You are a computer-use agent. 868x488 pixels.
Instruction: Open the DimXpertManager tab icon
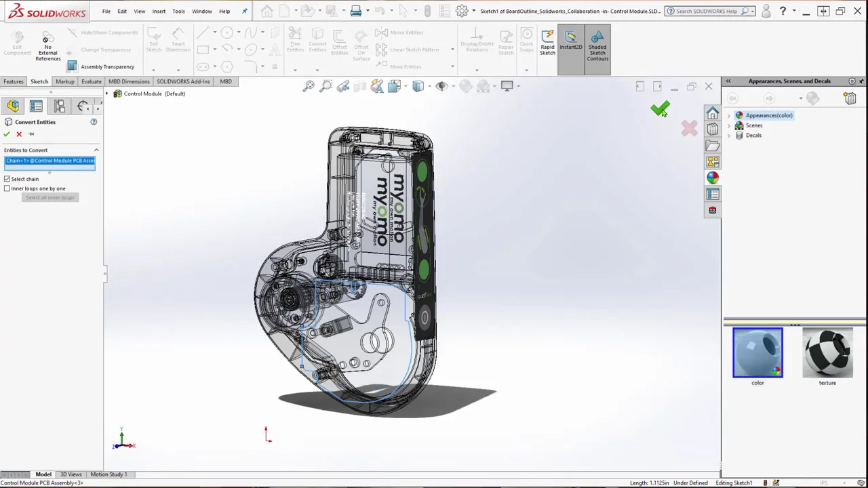click(x=83, y=106)
